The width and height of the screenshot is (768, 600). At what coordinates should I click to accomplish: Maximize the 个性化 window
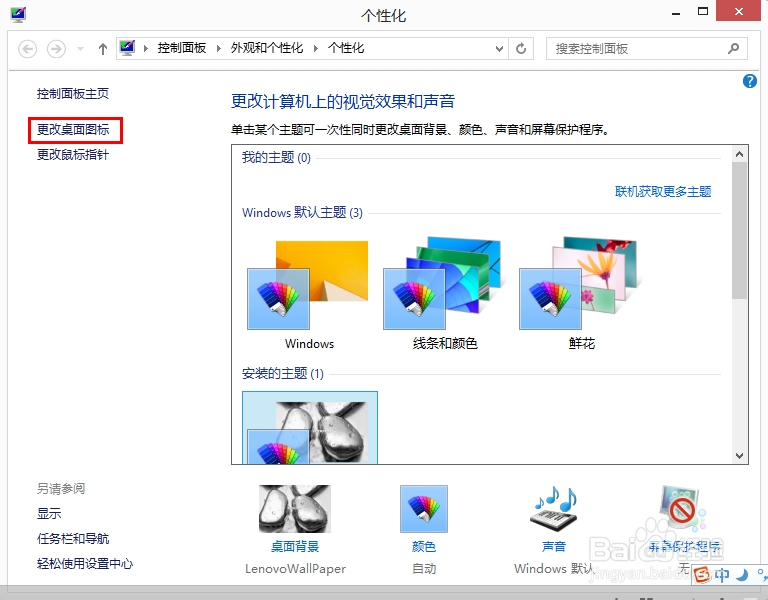pos(703,12)
